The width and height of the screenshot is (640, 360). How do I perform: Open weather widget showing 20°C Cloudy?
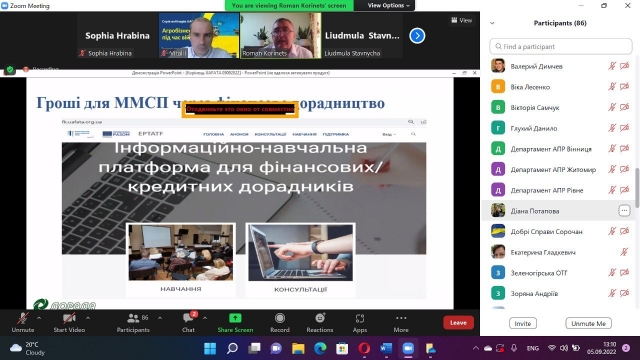tap(27, 349)
